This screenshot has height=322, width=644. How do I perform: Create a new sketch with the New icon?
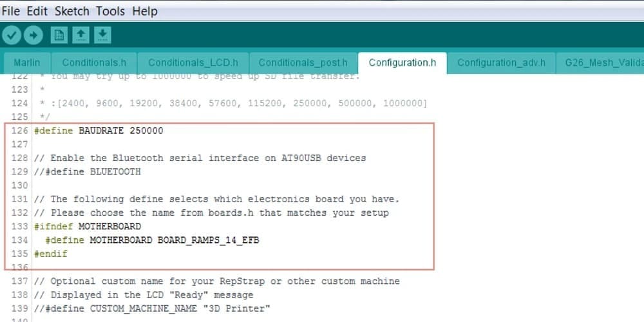59,35
